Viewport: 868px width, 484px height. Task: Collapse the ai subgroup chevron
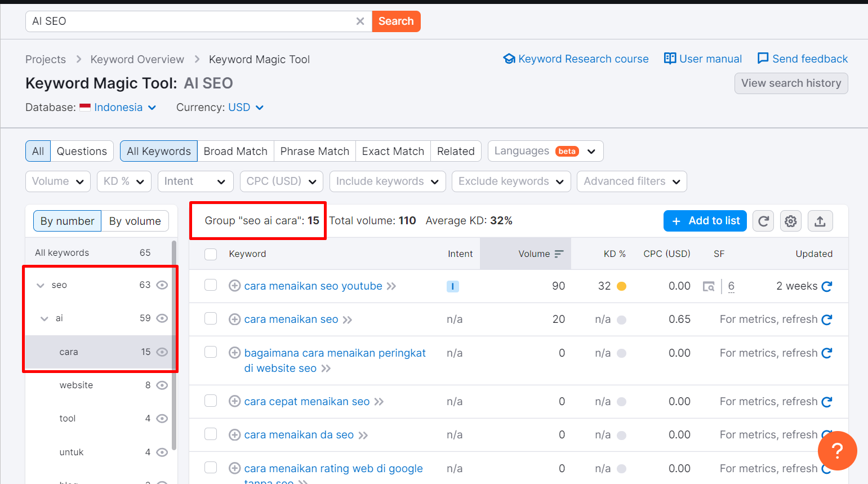pos(44,318)
